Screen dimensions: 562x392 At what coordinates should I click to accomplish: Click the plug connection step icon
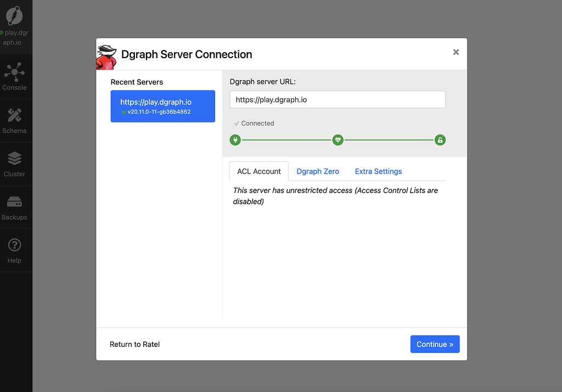point(235,140)
